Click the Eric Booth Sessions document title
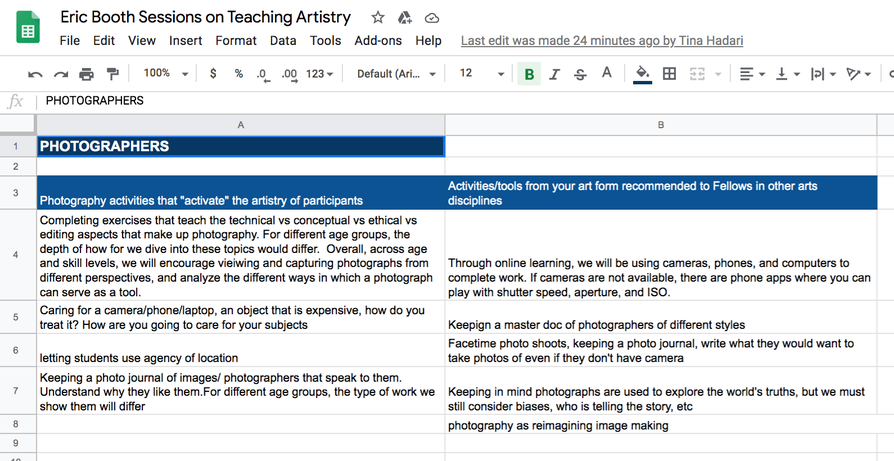Screen dimensions: 894x461 coord(205,17)
